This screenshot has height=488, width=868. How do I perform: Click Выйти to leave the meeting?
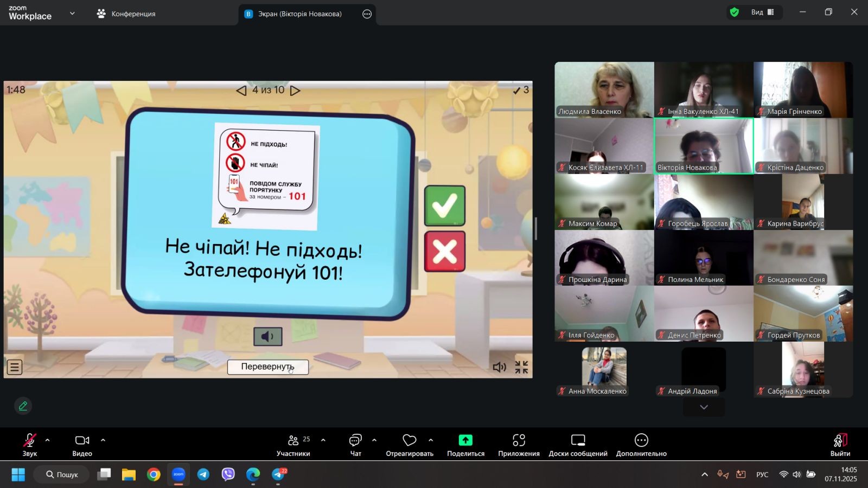tap(840, 445)
